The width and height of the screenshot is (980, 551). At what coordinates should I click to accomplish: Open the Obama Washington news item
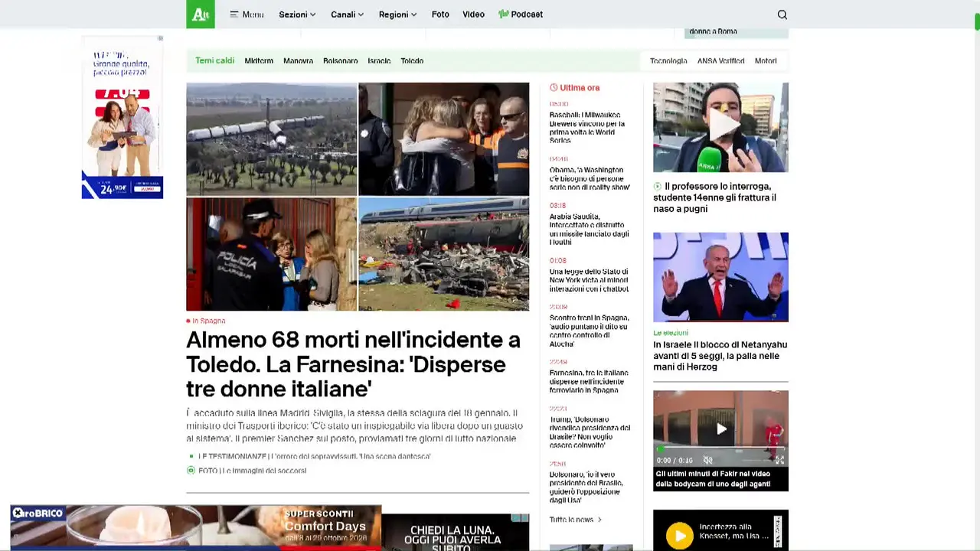[x=590, y=178]
